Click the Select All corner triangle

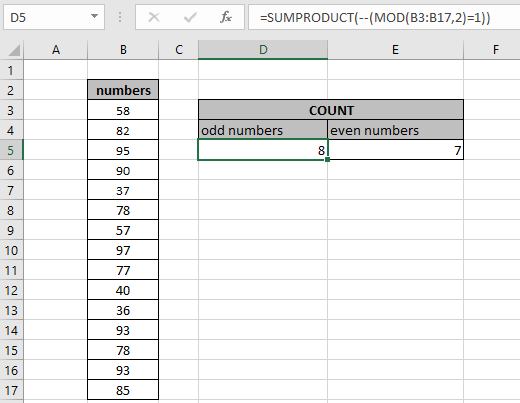coord(14,50)
